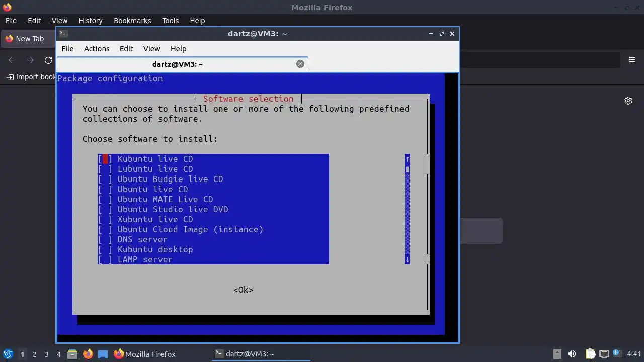Click the terminal window title bar icon

click(63, 34)
